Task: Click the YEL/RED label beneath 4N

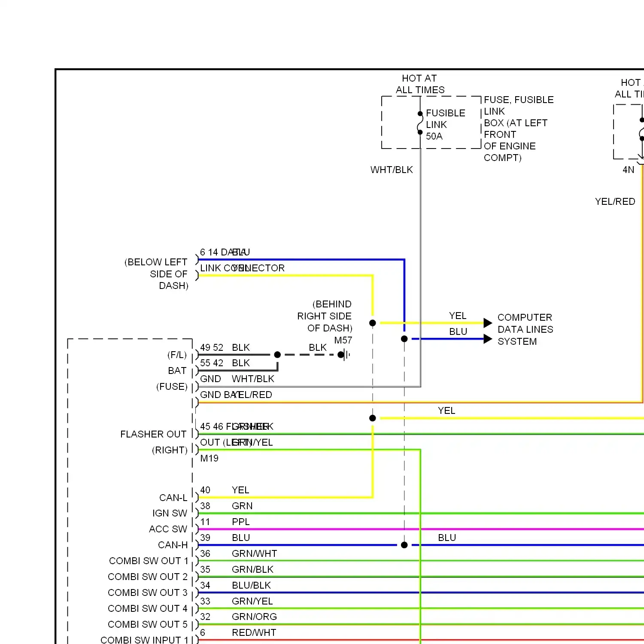Action: point(615,202)
